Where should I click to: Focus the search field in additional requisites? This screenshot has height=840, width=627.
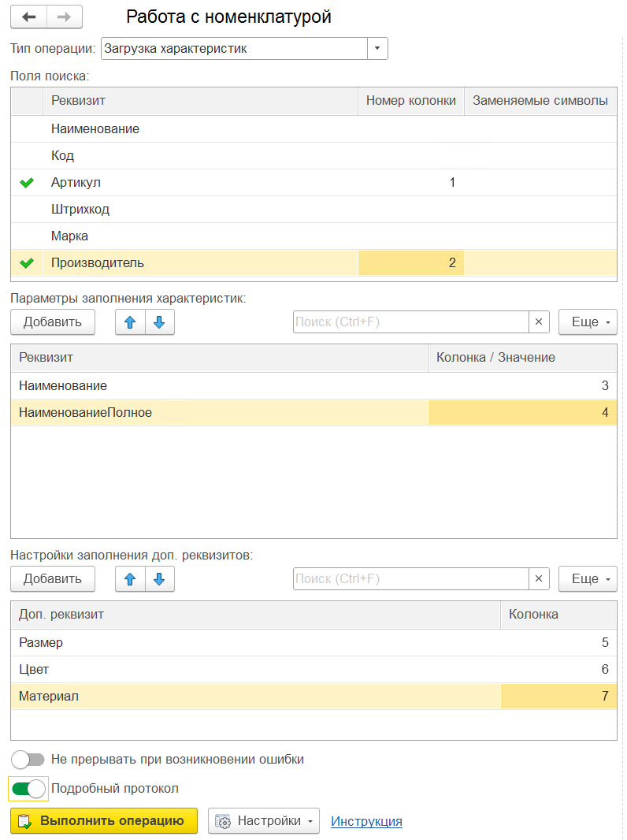point(410,579)
